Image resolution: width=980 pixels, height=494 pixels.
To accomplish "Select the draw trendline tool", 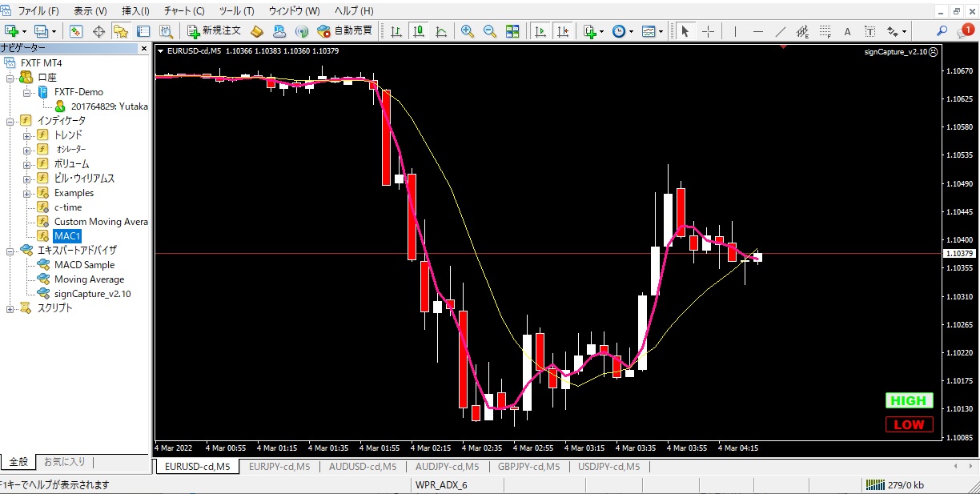I will 781,31.
